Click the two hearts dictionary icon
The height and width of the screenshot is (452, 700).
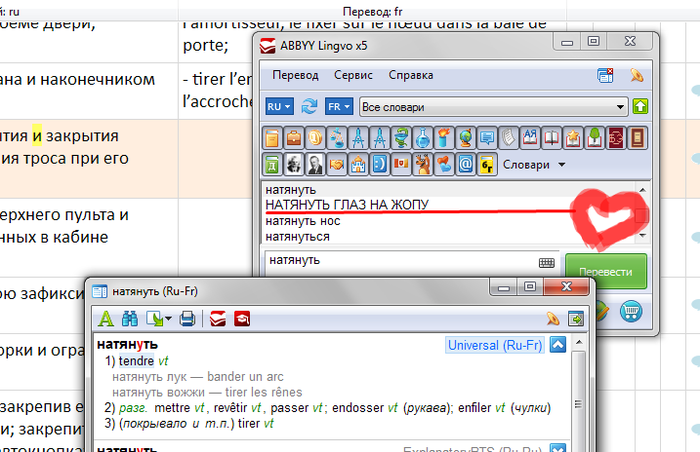click(444, 165)
